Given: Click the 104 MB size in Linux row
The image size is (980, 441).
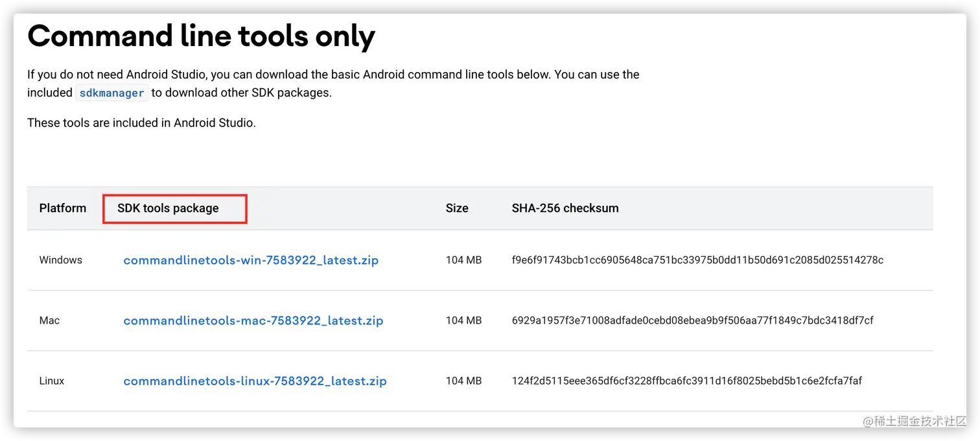Looking at the screenshot, I should tap(463, 381).
